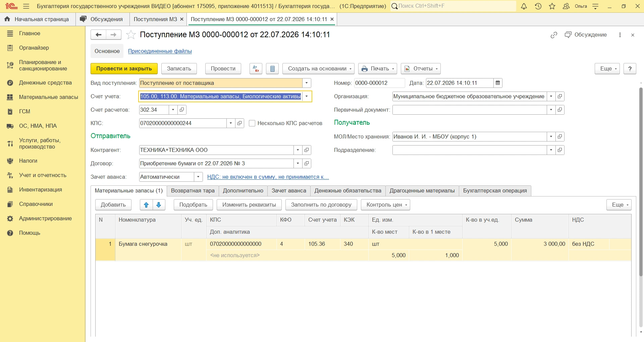The image size is (644, 342).
Task: Open Печать menu button
Action: point(378,69)
